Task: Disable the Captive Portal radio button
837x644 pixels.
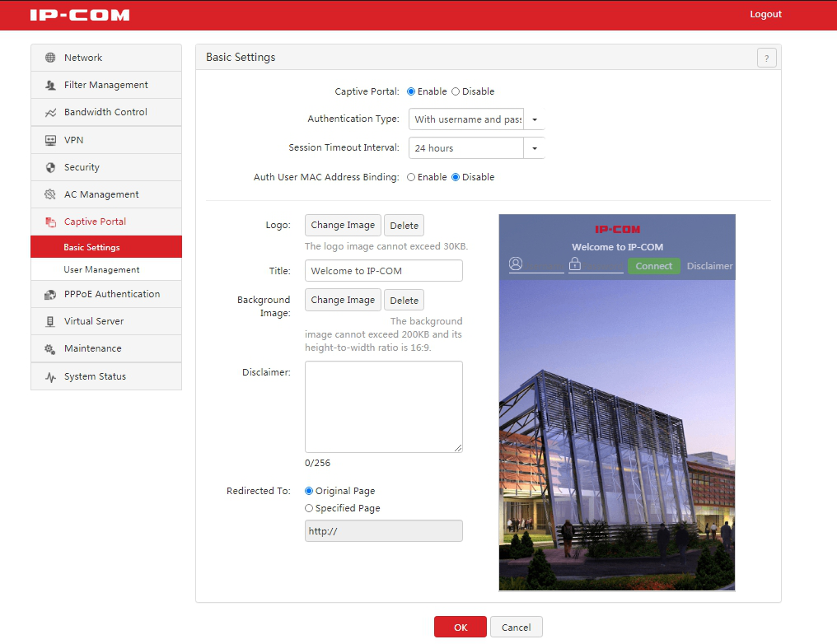Action: [456, 91]
